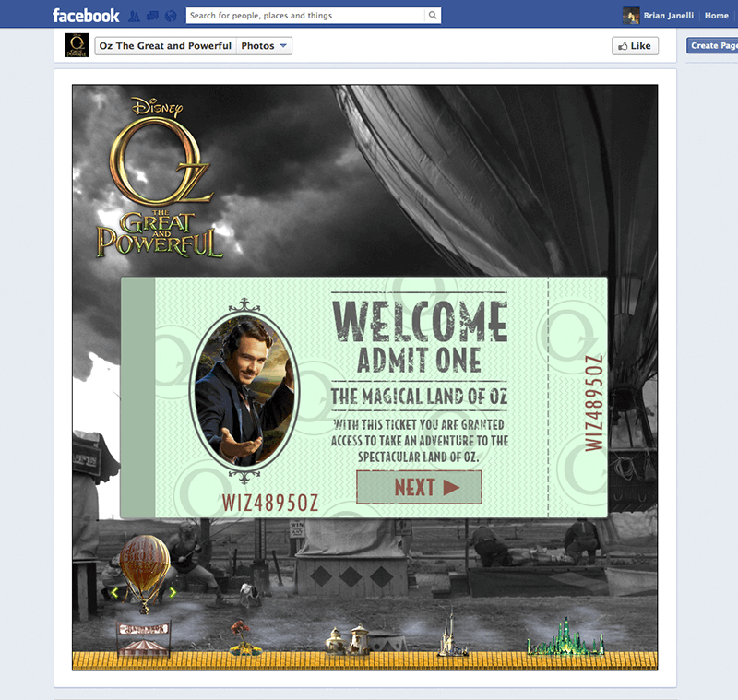Move balloon left with green arrow
This screenshot has width=738, height=700.
click(114, 593)
